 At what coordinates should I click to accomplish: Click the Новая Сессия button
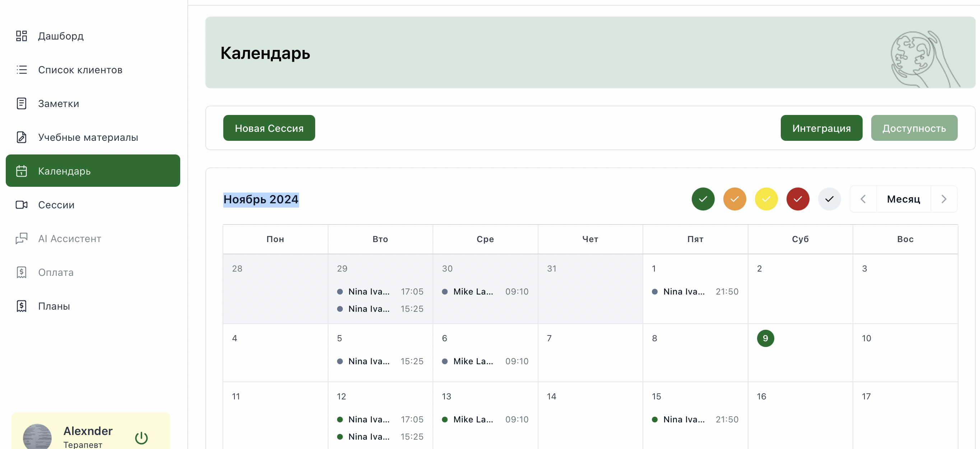tap(269, 128)
